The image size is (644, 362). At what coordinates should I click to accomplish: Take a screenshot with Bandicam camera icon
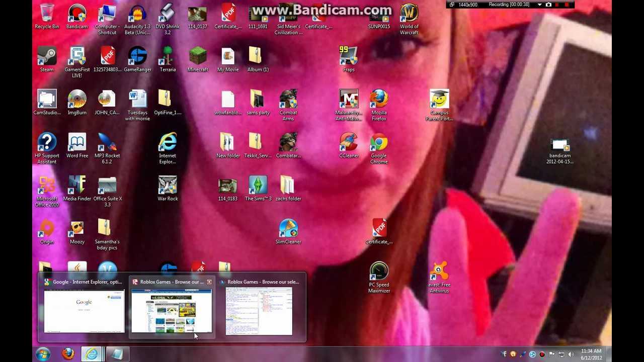pos(548,5)
